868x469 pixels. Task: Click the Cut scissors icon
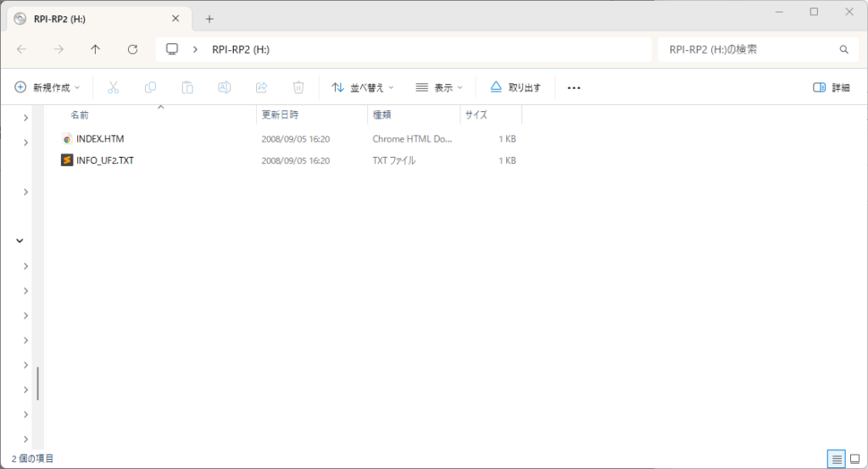click(x=113, y=87)
